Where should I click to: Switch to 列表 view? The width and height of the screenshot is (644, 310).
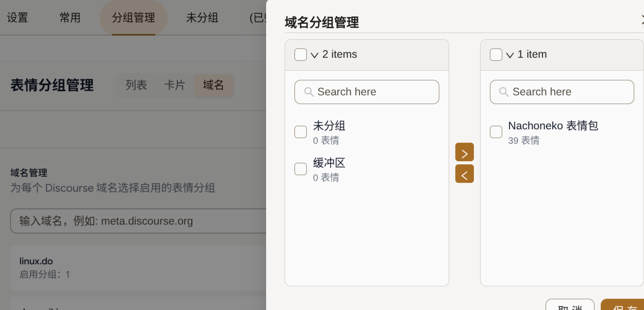tap(137, 85)
